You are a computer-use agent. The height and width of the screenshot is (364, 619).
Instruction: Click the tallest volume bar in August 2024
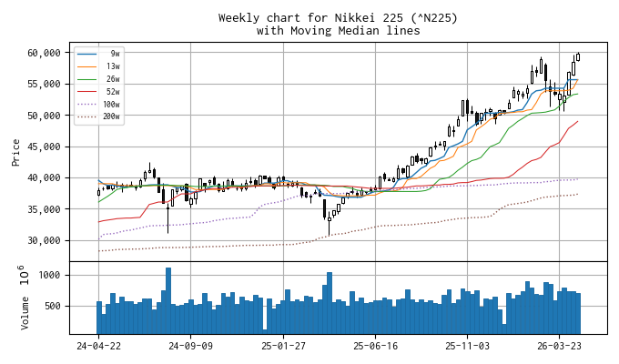(168, 301)
